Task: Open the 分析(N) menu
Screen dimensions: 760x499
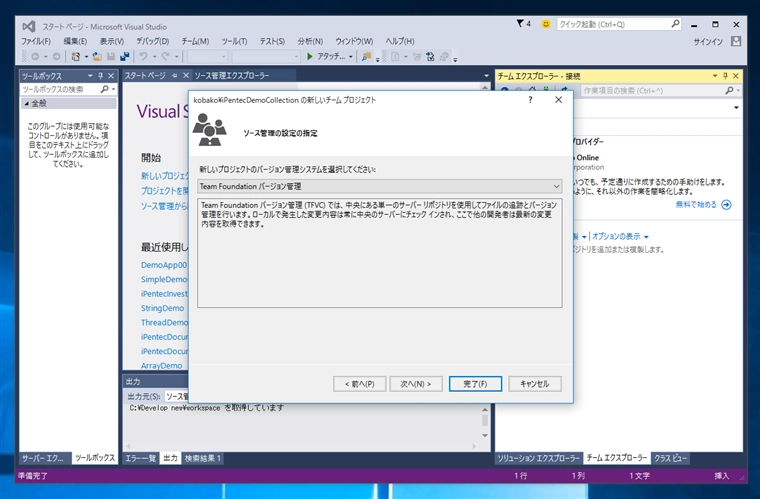Action: (310, 41)
